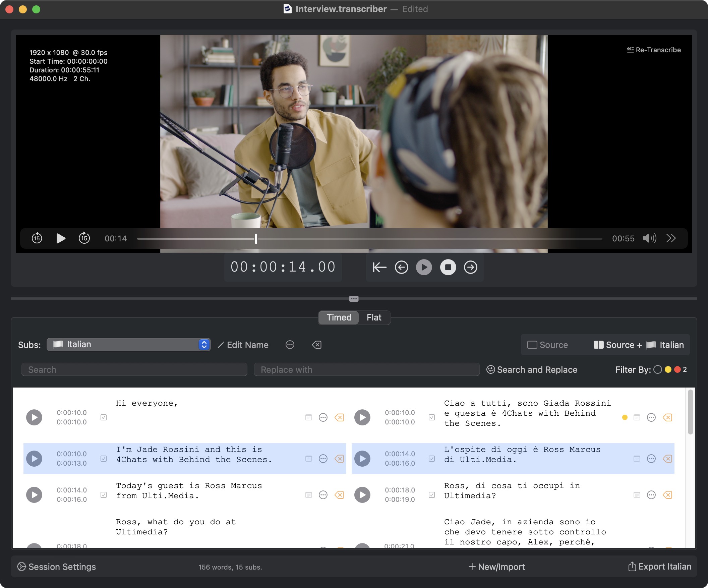The height and width of the screenshot is (588, 708).
Task: Click the Re-Transcribe button
Action: [x=653, y=50]
